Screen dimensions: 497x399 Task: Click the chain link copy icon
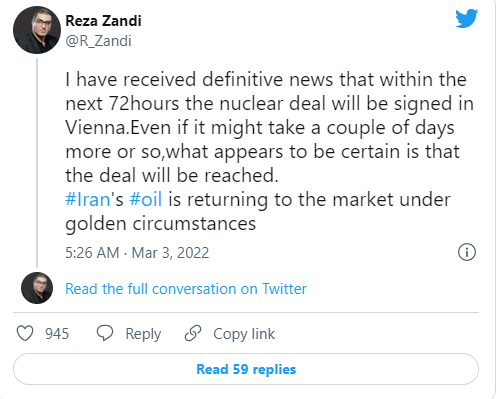(x=193, y=333)
